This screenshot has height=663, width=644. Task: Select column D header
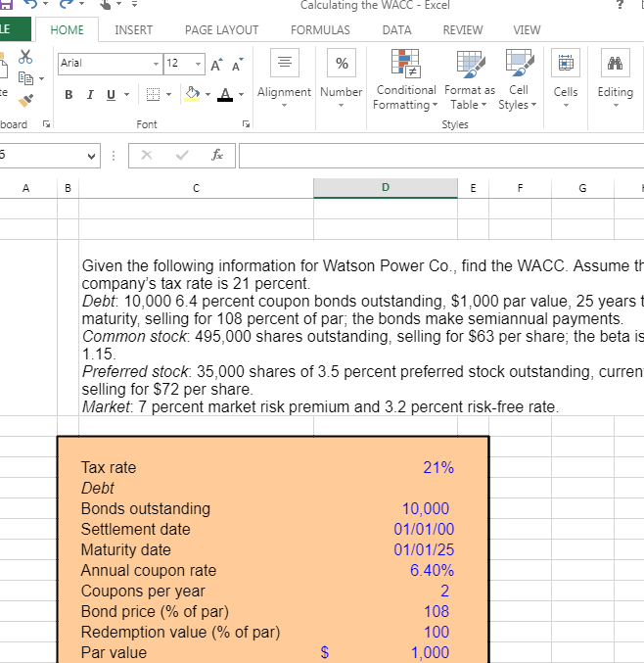point(386,188)
